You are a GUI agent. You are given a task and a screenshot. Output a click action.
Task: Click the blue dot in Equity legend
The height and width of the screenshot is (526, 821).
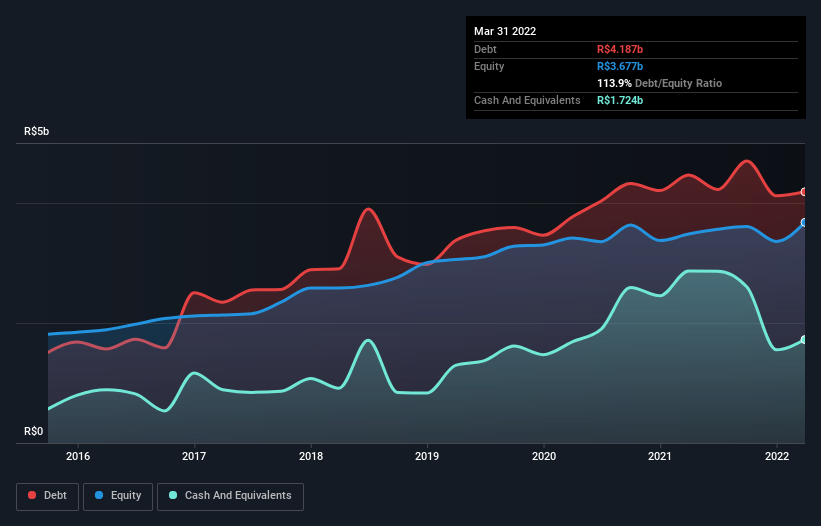[99, 495]
